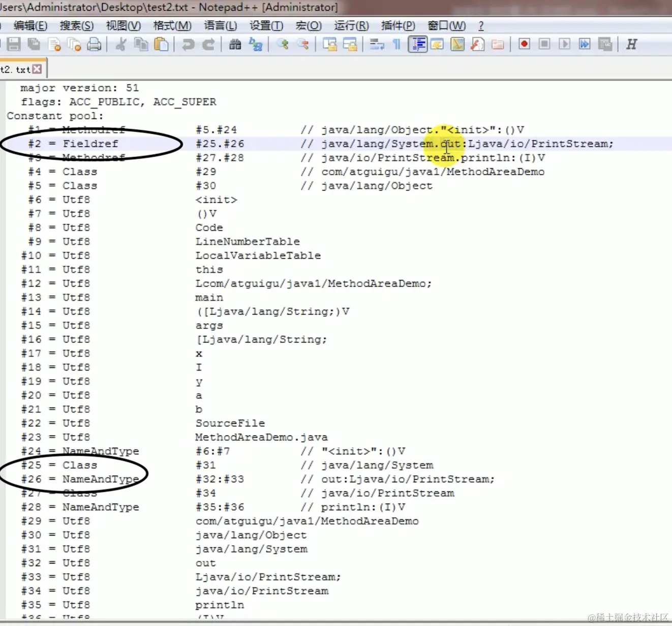The height and width of the screenshot is (626, 672).
Task: Open the Replace toolbar icon
Action: tap(255, 44)
